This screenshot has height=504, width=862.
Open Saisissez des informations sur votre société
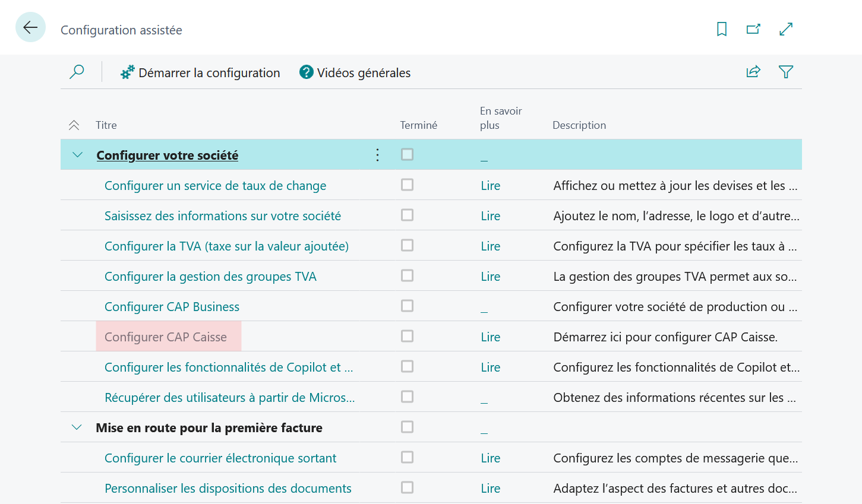click(223, 216)
